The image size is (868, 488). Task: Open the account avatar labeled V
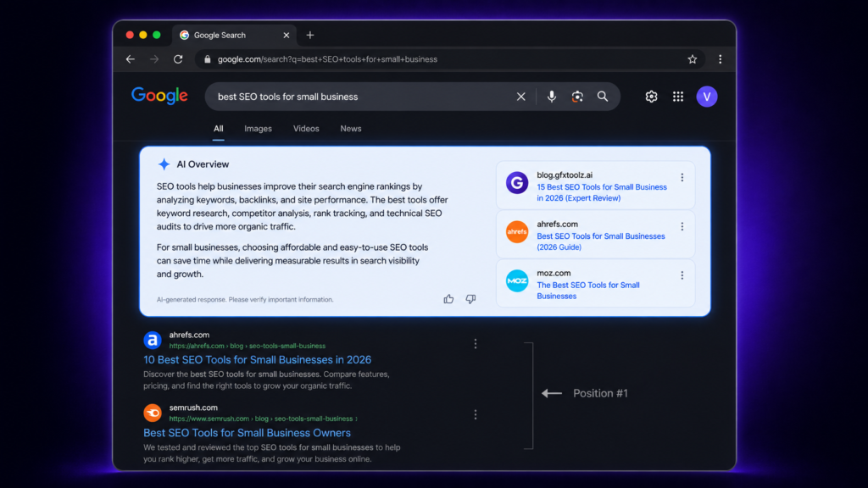(707, 97)
